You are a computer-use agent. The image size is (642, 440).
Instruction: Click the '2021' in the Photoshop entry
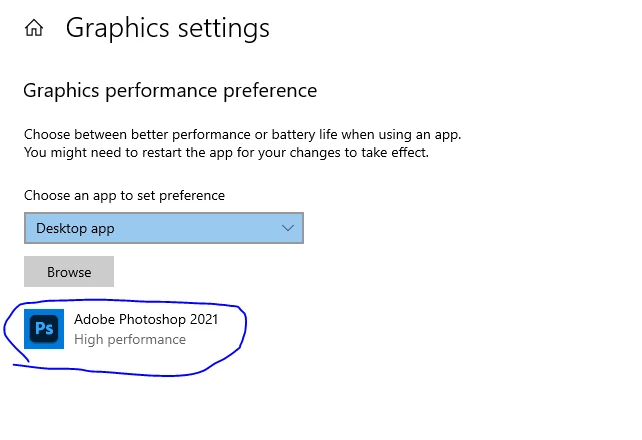203,319
